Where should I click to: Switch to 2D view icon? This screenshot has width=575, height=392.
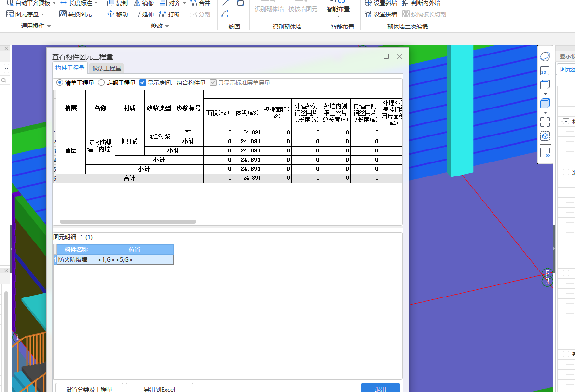pos(545,71)
